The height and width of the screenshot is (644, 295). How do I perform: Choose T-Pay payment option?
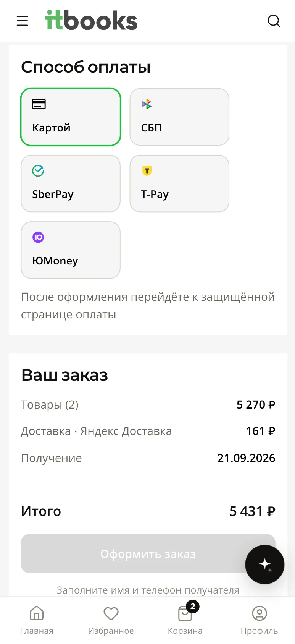(179, 183)
